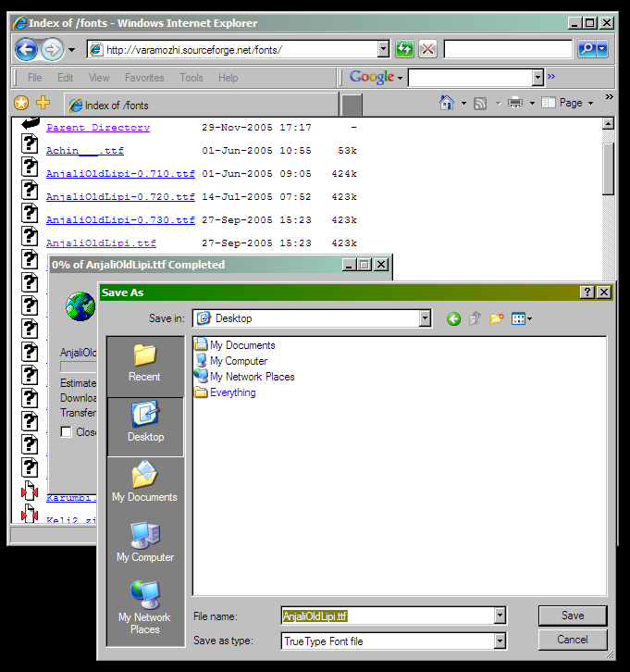Click the Home icon in the command bar
Image resolution: width=630 pixels, height=672 pixels.
[x=447, y=103]
